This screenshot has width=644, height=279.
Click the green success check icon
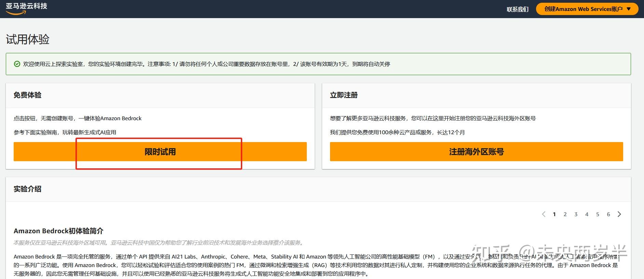point(17,64)
